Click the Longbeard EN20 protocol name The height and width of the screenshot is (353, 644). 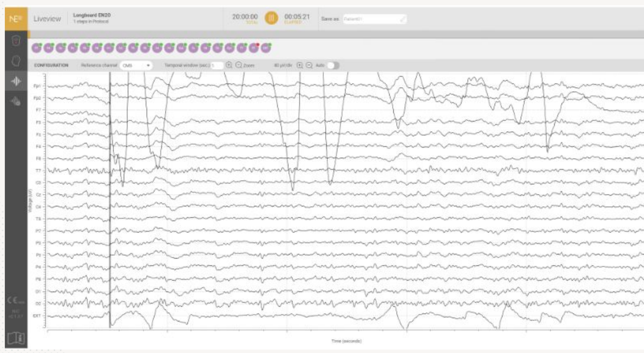[x=92, y=15]
